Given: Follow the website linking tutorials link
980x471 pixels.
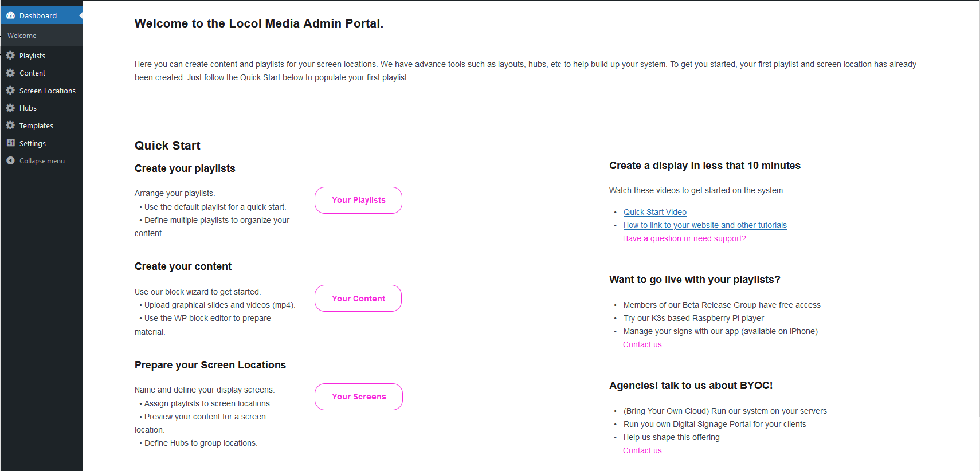Looking at the screenshot, I should [x=705, y=225].
